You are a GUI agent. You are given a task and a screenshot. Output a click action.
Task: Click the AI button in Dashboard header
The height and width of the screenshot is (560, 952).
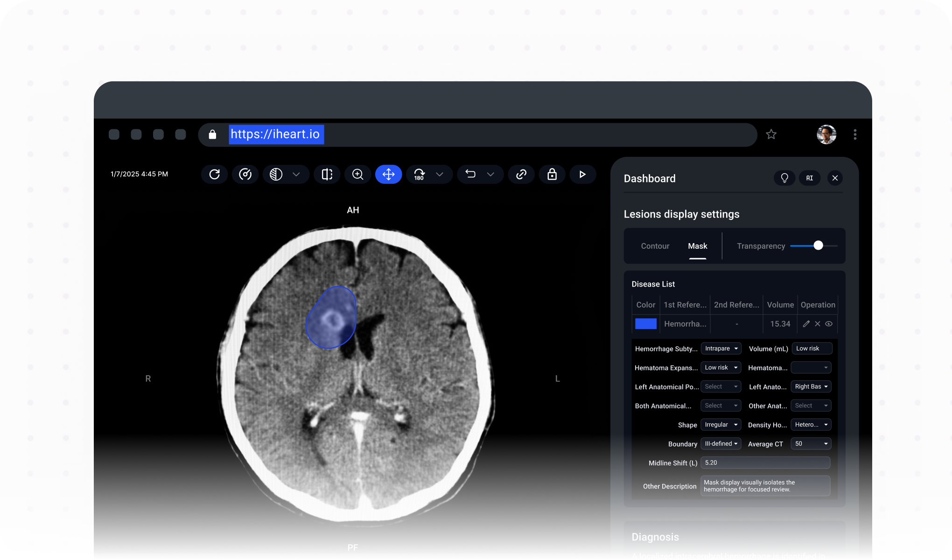coord(810,178)
